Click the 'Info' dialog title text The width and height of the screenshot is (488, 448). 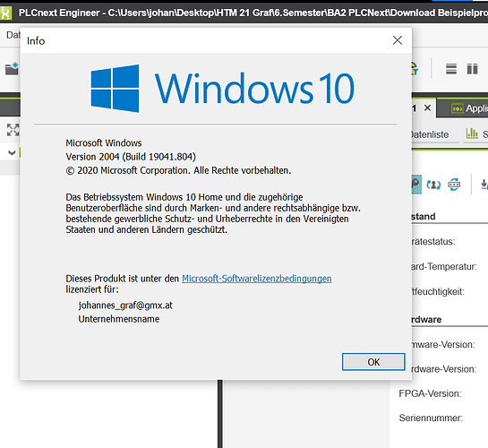tap(36, 41)
